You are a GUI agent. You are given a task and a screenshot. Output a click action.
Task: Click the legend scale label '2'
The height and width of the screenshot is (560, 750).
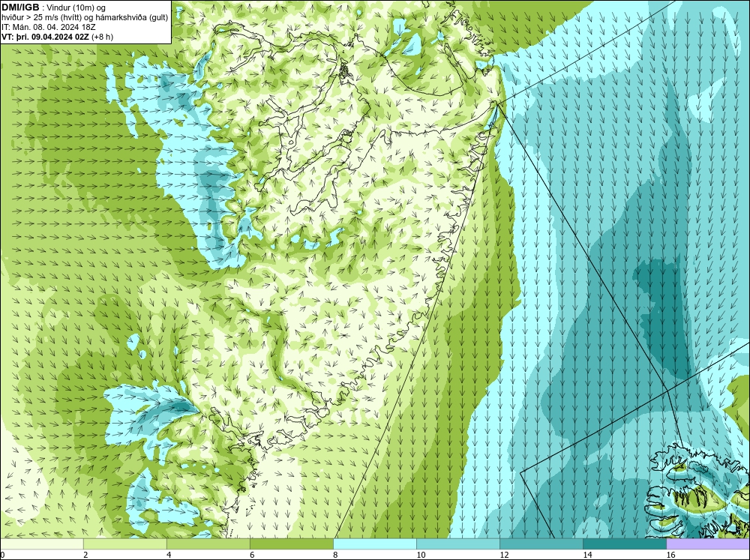coord(85,555)
